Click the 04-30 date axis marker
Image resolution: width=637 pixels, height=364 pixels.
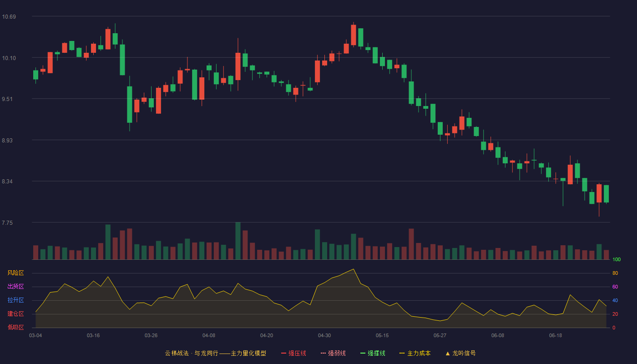324,335
